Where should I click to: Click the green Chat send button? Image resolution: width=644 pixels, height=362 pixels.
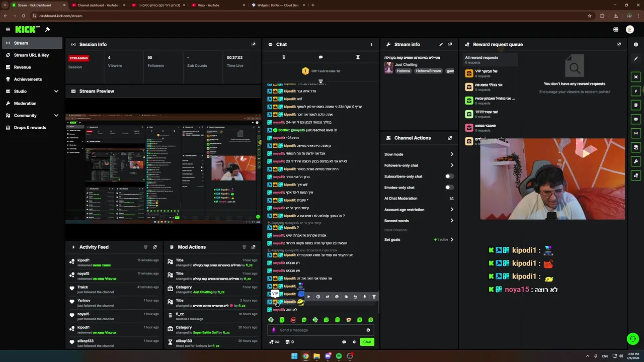point(367,342)
